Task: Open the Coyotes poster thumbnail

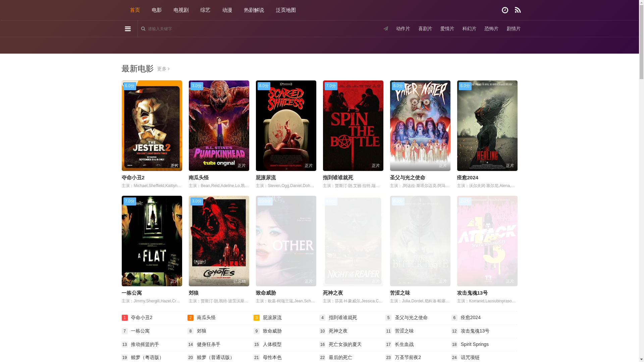Action: (x=219, y=241)
